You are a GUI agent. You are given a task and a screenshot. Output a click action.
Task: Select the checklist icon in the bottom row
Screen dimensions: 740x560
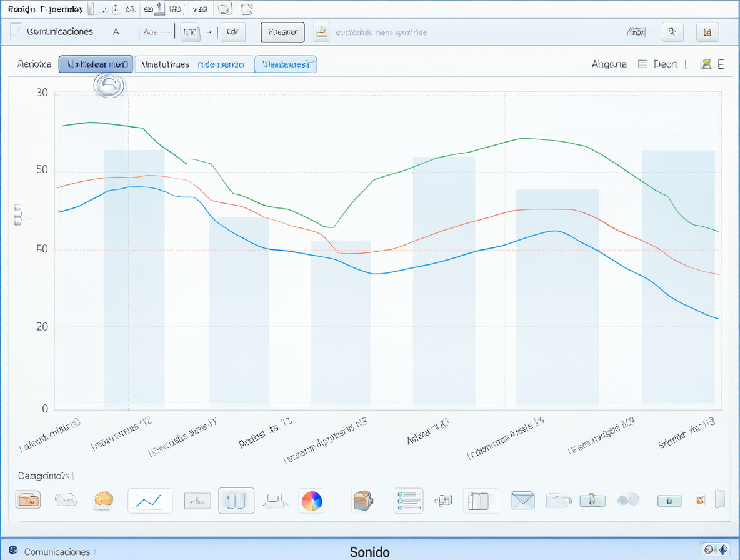[x=409, y=501]
